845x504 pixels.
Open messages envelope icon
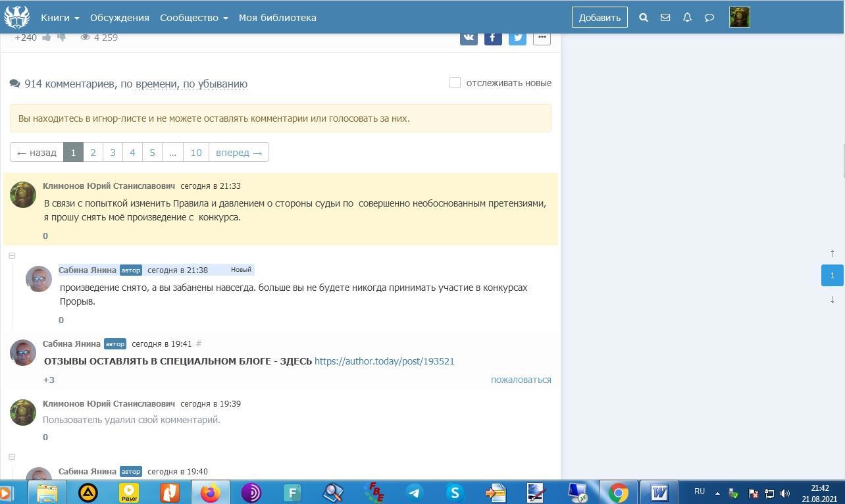tap(665, 18)
